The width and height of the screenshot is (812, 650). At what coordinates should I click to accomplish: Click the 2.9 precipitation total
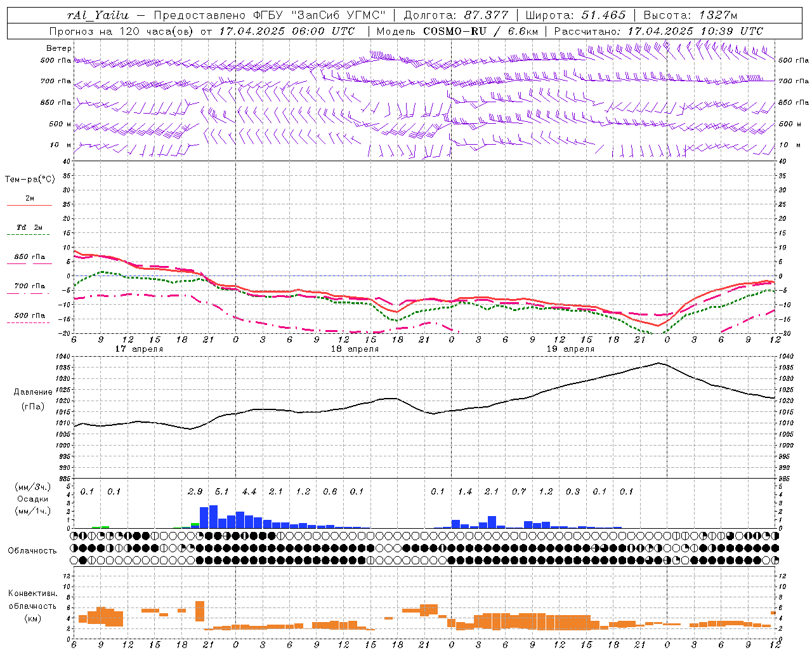(x=195, y=492)
